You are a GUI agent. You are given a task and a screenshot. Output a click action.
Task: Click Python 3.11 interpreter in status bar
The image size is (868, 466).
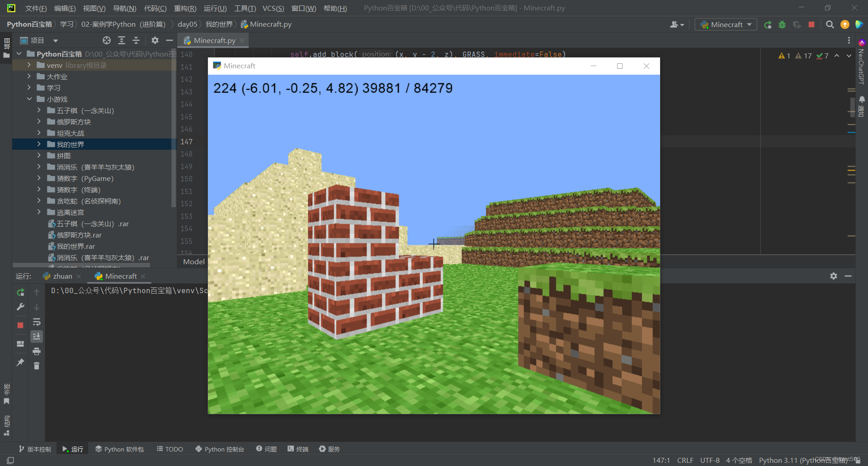coord(803,460)
